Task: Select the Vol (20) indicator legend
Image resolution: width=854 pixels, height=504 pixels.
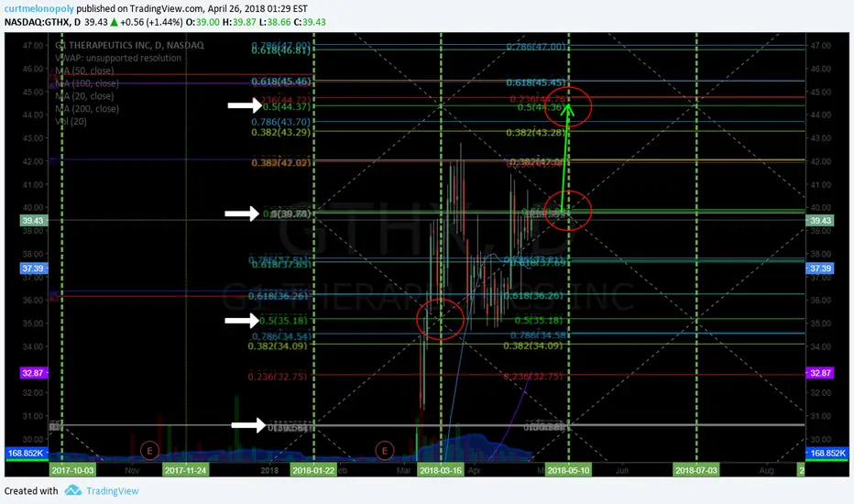Action: click(71, 121)
